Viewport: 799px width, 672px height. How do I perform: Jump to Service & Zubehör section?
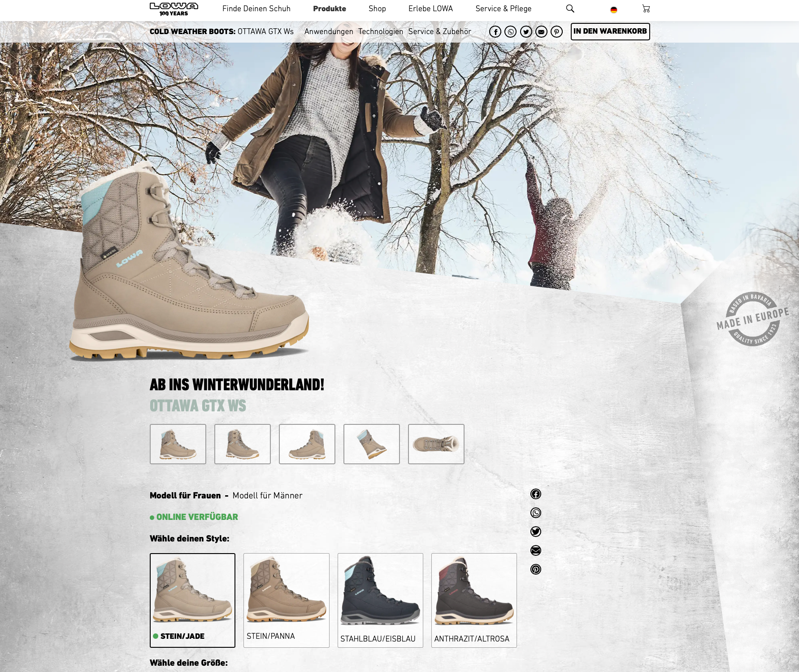point(439,31)
